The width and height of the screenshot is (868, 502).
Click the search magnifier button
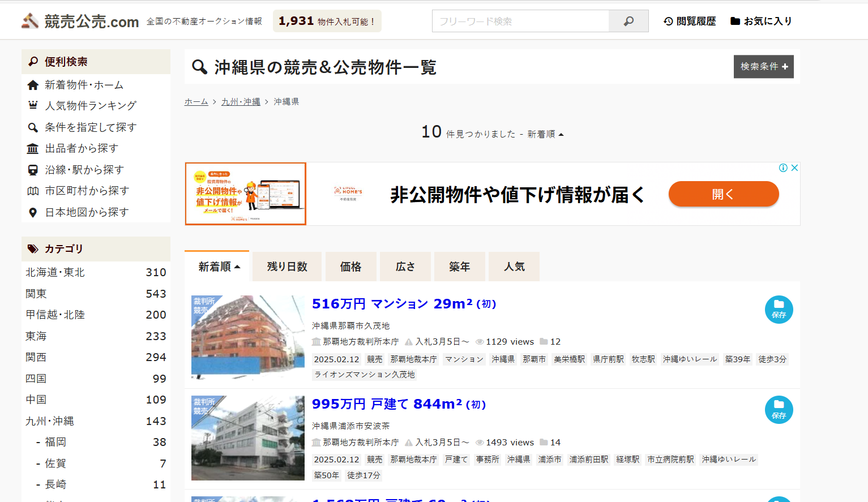(x=628, y=22)
